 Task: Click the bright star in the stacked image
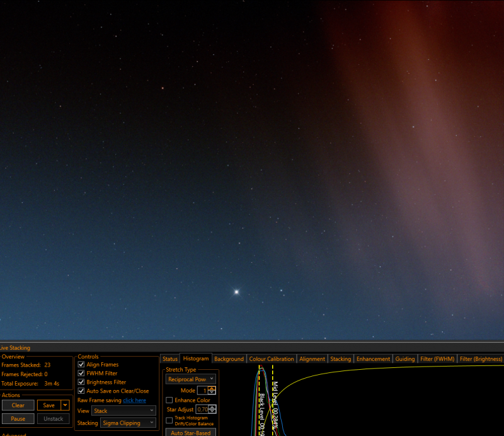(237, 292)
